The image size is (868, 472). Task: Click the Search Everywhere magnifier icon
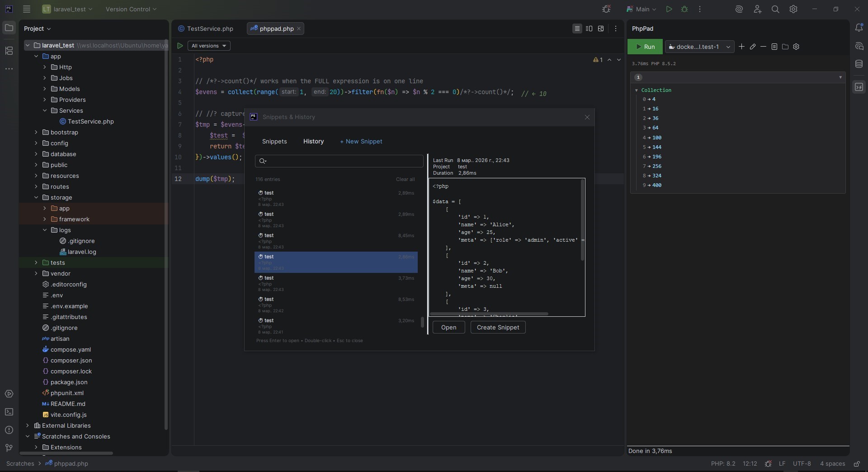(x=775, y=9)
